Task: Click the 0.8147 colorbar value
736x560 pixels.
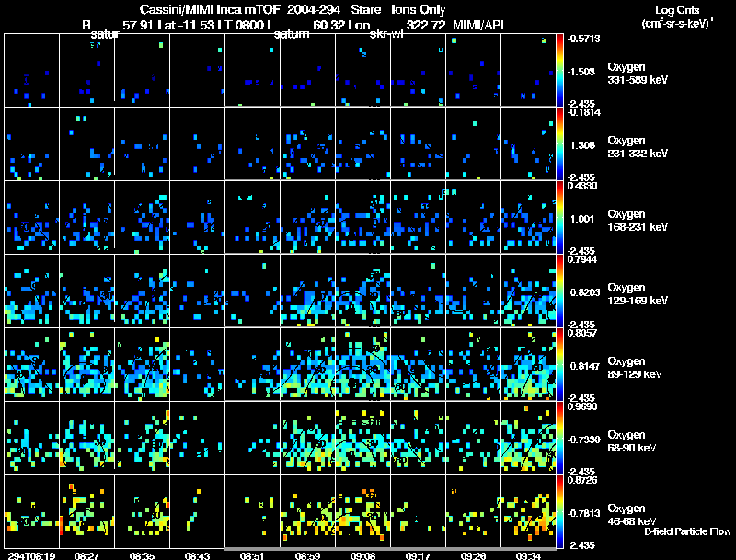Action: [x=585, y=366]
